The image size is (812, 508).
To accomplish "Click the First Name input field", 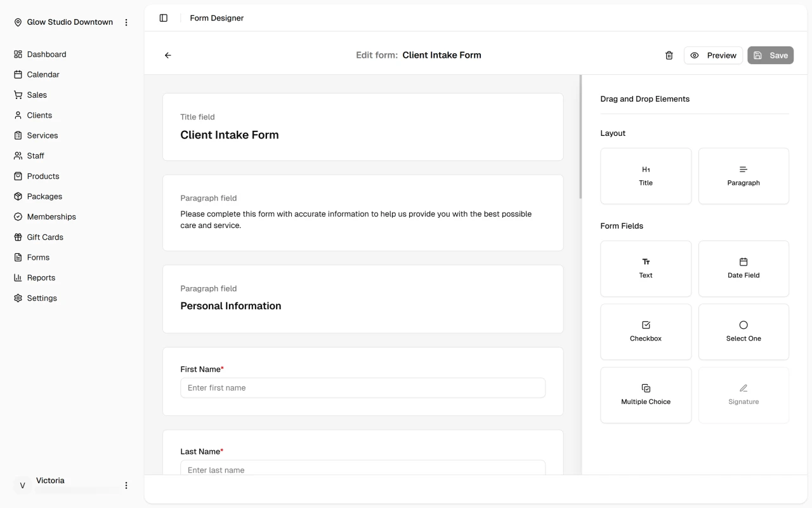I will (363, 388).
